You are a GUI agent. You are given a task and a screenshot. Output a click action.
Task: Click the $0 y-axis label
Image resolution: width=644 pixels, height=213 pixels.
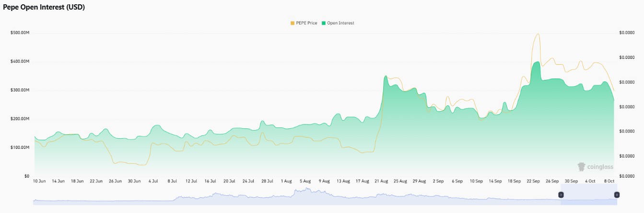pos(26,176)
